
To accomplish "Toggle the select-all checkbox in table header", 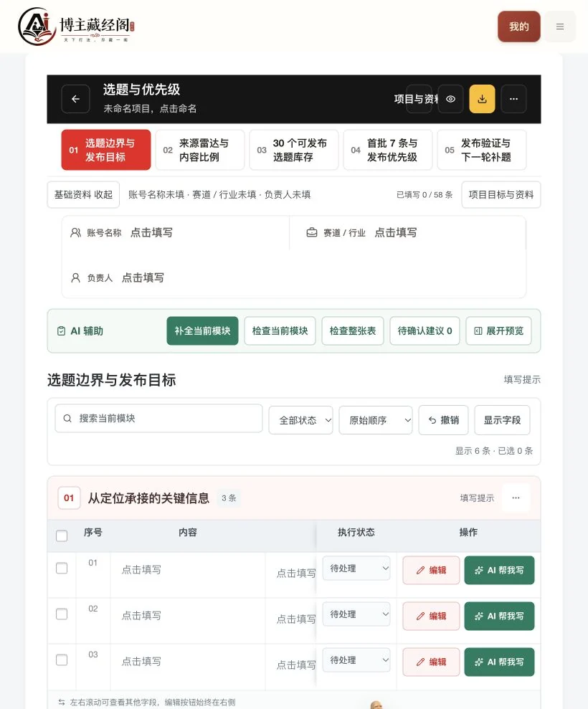I will pyautogui.click(x=62, y=536).
